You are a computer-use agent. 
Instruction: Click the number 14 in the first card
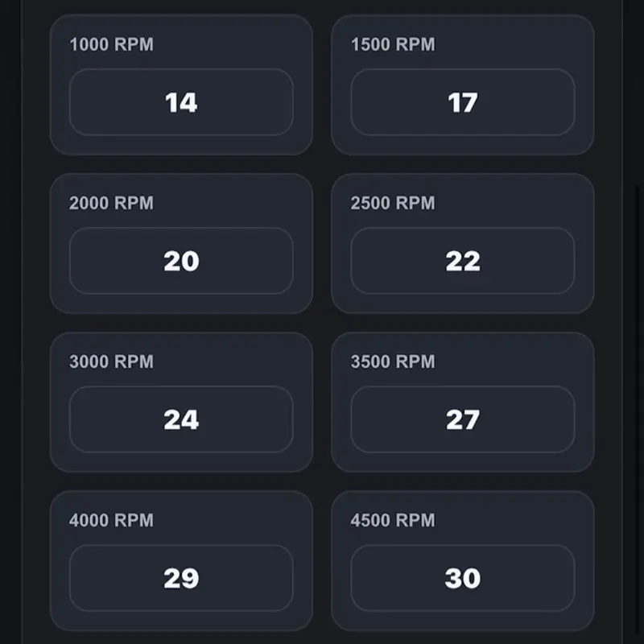pyautogui.click(x=181, y=102)
